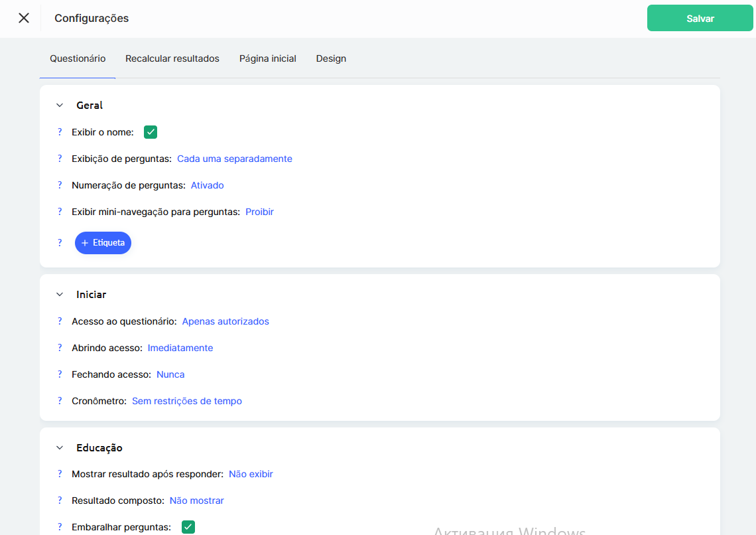This screenshot has width=756, height=535.
Task: Click the 'Apenas autorizados' access link
Action: (225, 321)
